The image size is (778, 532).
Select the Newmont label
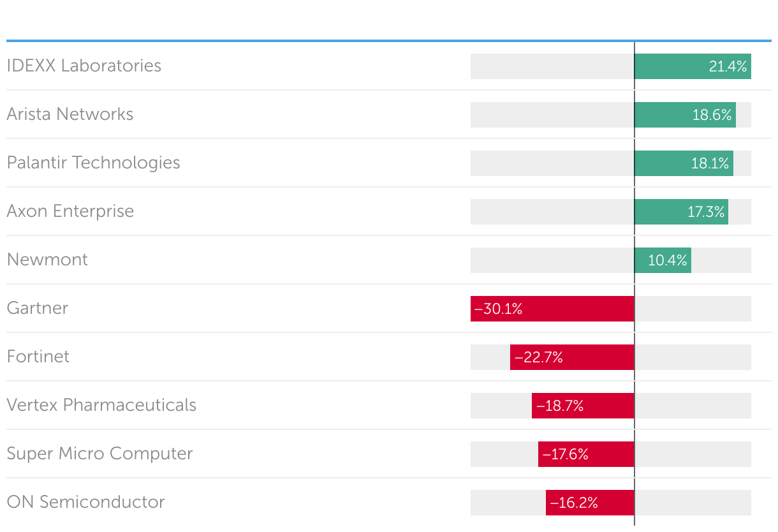click(48, 260)
